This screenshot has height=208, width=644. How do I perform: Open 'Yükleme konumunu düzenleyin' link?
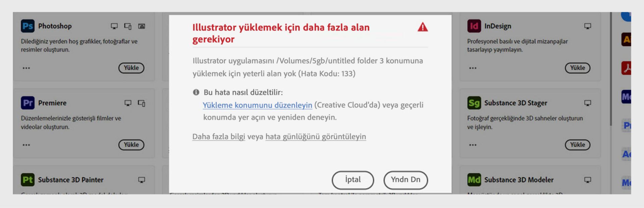257,105
